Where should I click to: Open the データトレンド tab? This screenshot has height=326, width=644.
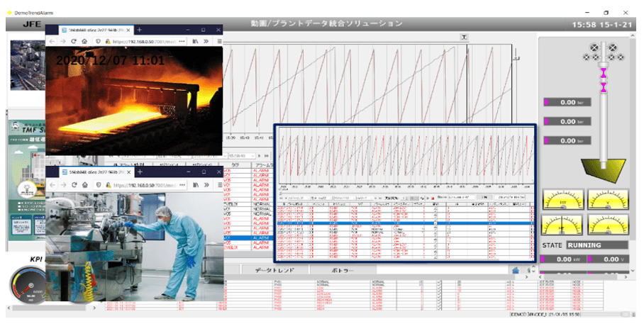coord(274,270)
